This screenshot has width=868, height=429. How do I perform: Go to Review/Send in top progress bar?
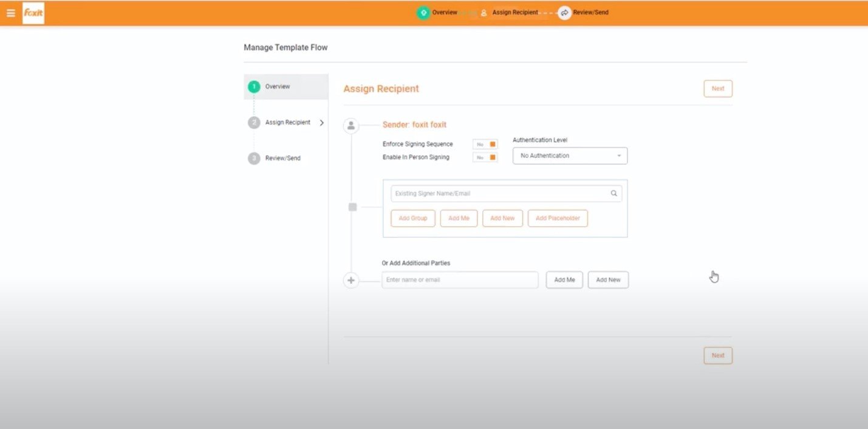tap(591, 13)
